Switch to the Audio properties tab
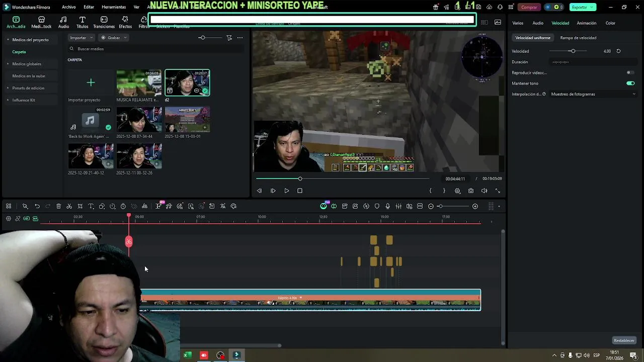644x362 pixels. [538, 23]
